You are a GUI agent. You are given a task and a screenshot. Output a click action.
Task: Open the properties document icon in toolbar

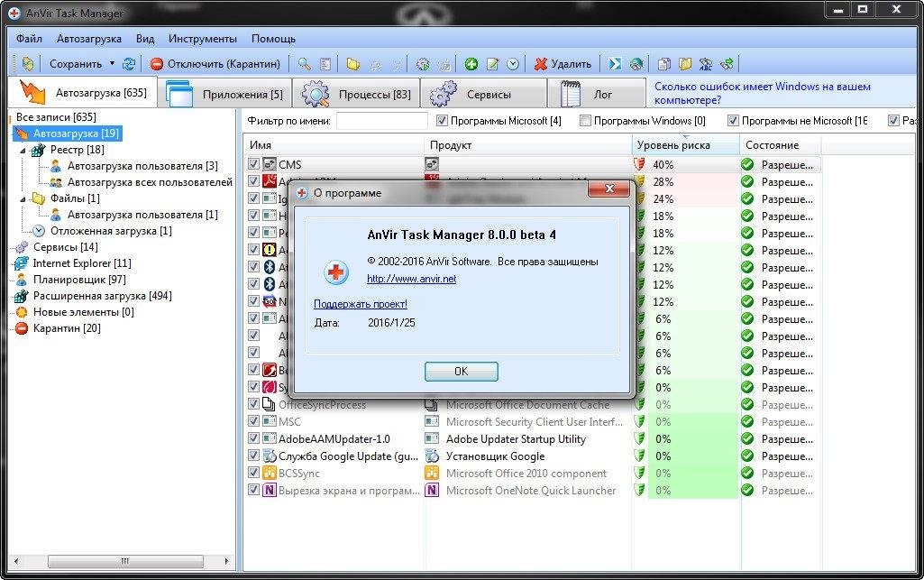coord(325,64)
